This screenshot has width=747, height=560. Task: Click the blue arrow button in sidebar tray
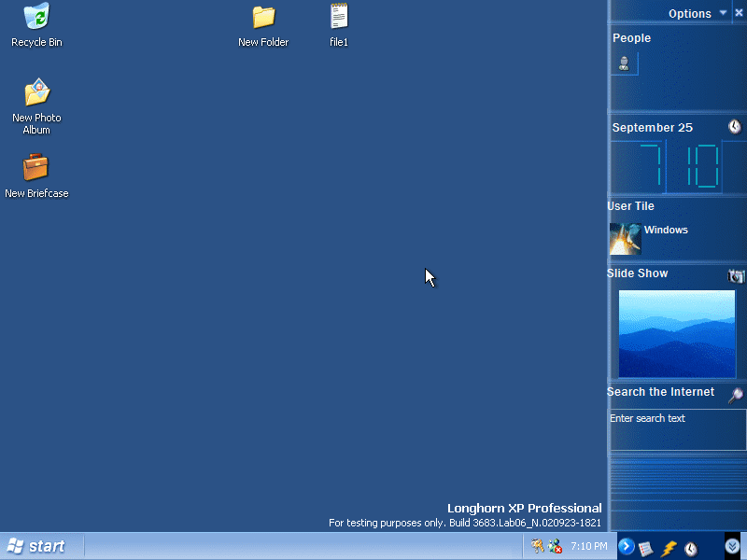coord(626,546)
